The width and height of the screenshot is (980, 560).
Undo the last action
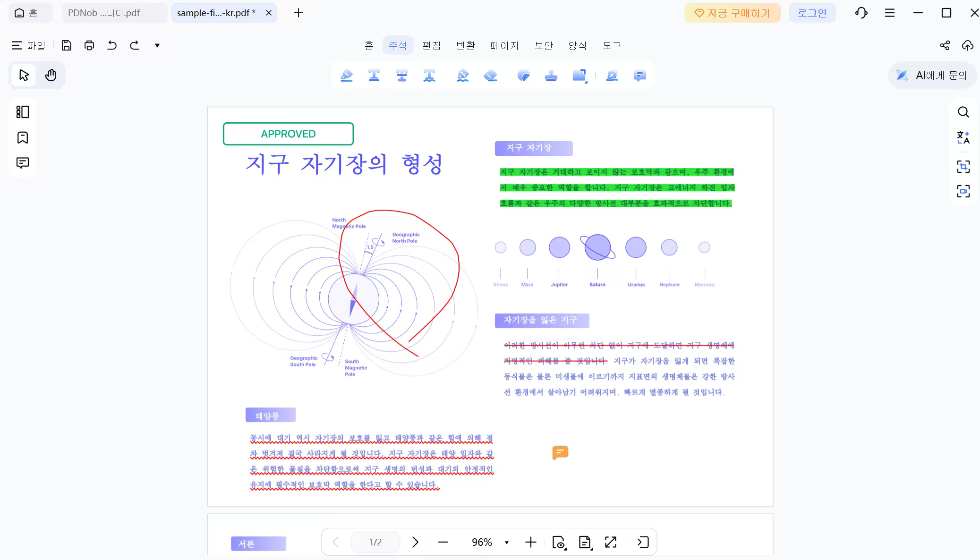pos(112,45)
